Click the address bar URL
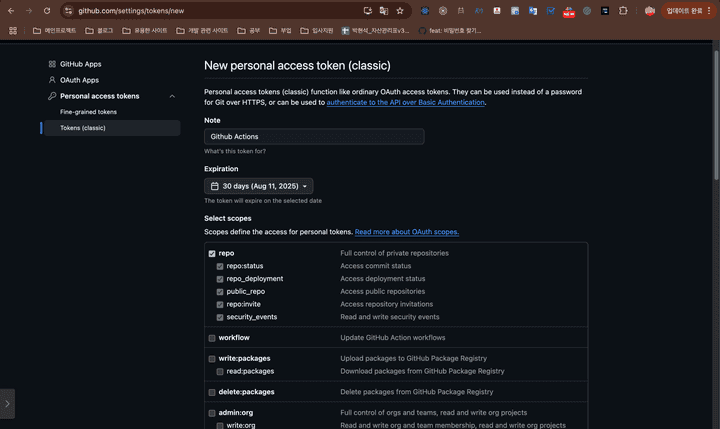This screenshot has height=429, width=720. coord(131,11)
